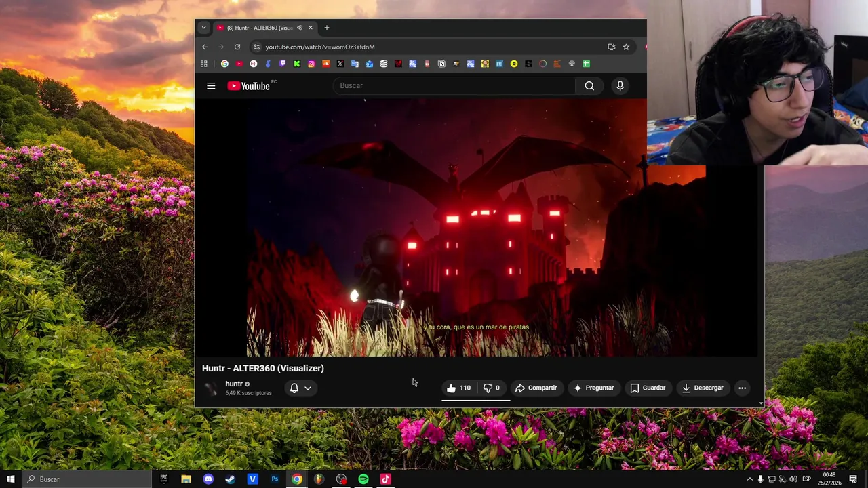Open the Twitch bookmark

[x=282, y=64]
